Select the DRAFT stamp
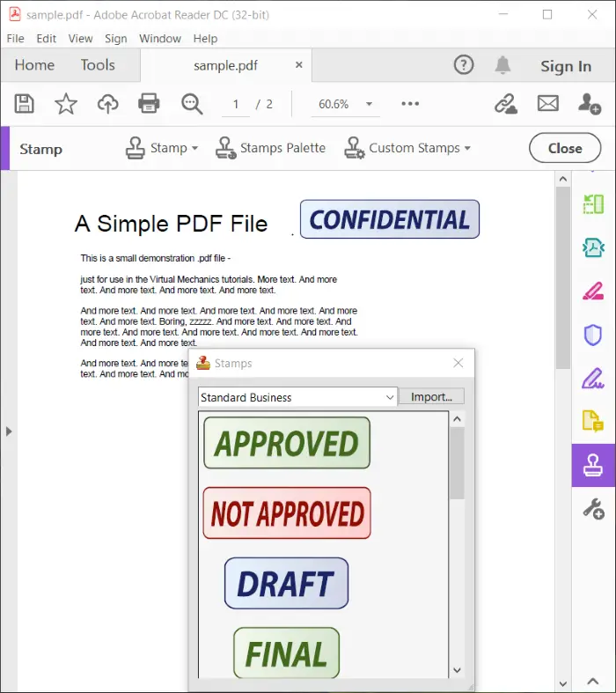Viewport: 616px width, 693px height. [x=286, y=584]
